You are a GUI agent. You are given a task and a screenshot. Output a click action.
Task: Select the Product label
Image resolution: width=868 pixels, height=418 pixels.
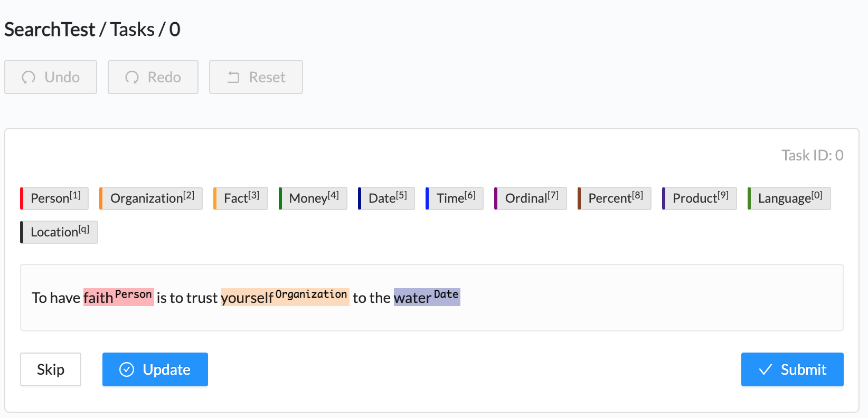click(700, 198)
